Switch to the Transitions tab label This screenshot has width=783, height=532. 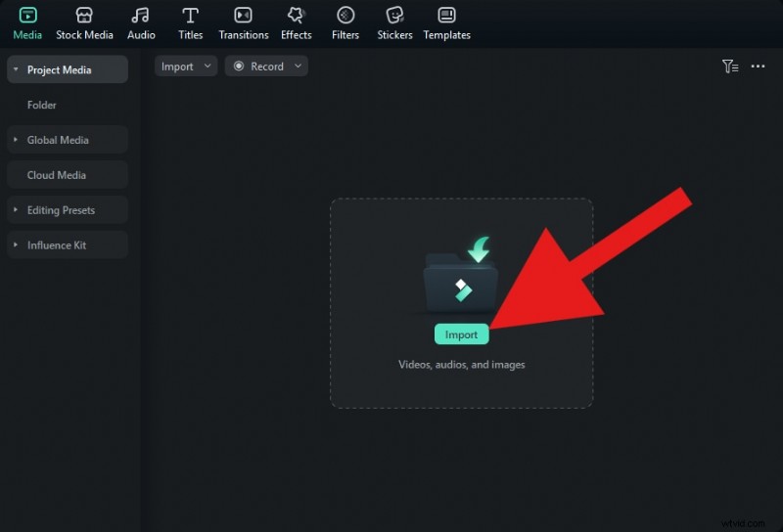point(244,35)
